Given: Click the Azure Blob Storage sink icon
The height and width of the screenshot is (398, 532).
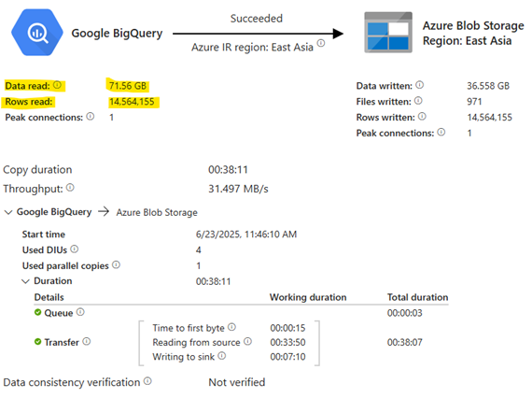Looking at the screenshot, I should [x=388, y=33].
